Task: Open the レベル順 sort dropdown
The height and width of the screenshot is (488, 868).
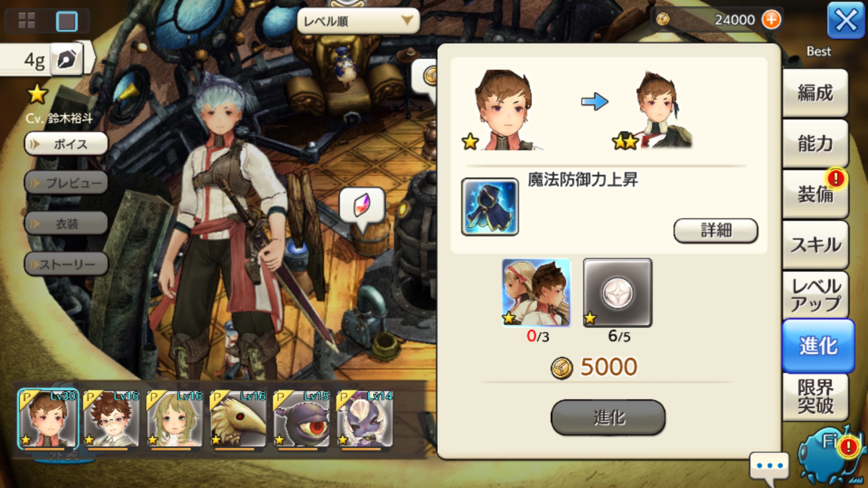Action: click(358, 21)
